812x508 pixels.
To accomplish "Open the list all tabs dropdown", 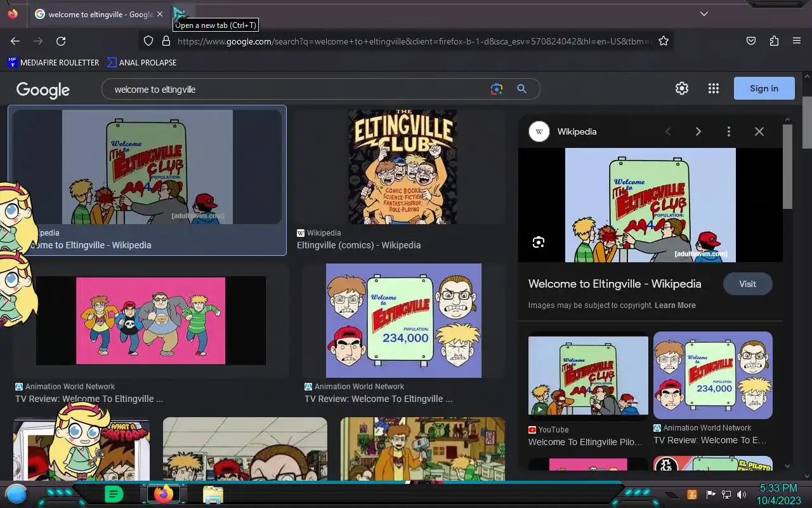I will 704,13.
